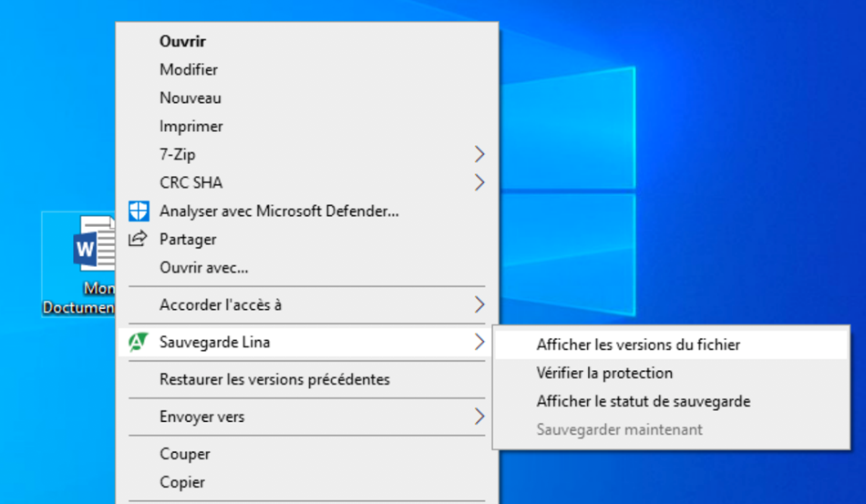The width and height of the screenshot is (866, 504).
Task: Select Modifier in the context menu
Action: coord(189,69)
